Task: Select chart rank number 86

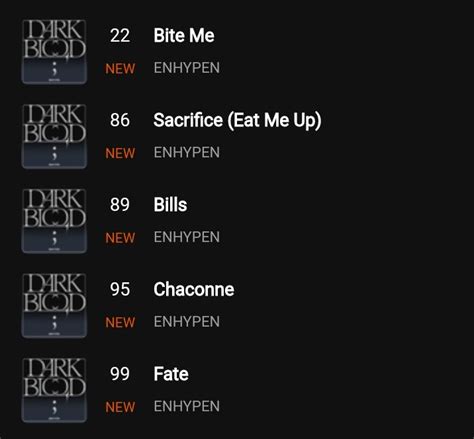Action: pos(120,120)
